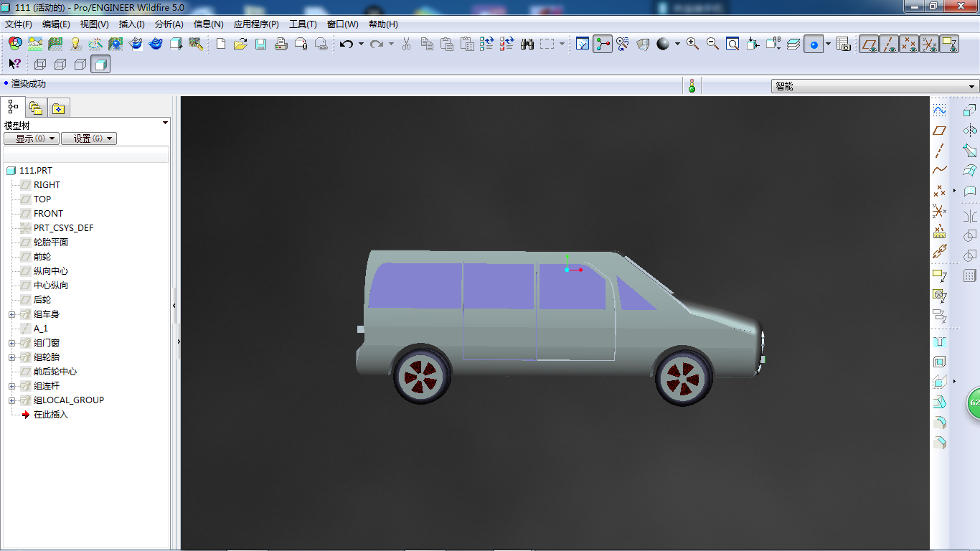Click the 设置(G) button in model tree
This screenshot has width=980, height=551.
(89, 138)
